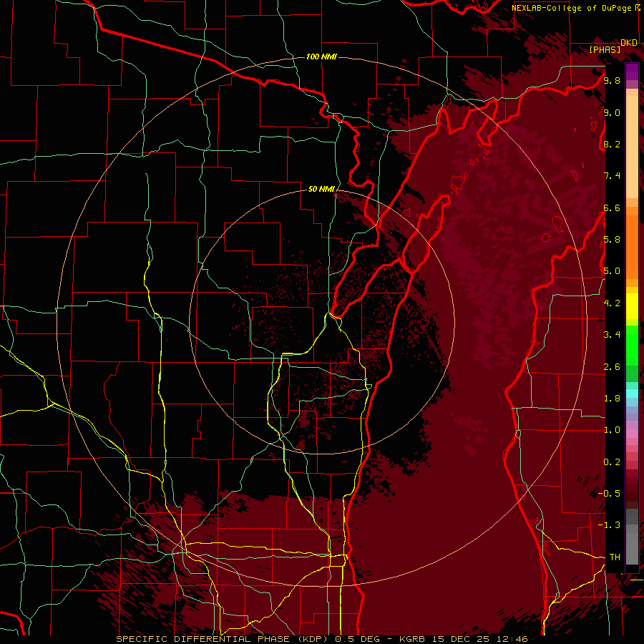644x644 pixels.
Task: Click the 7.4 scale value
Action: pos(612,176)
